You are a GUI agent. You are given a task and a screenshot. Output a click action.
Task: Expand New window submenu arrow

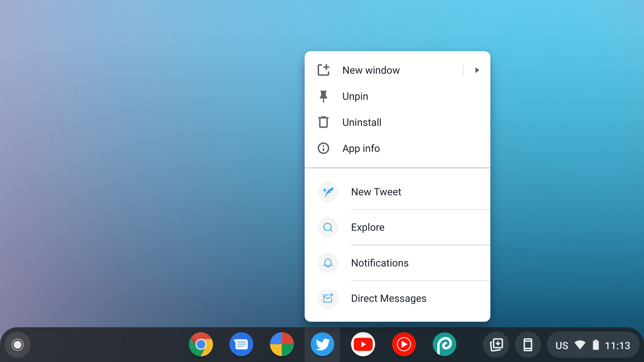[477, 70]
